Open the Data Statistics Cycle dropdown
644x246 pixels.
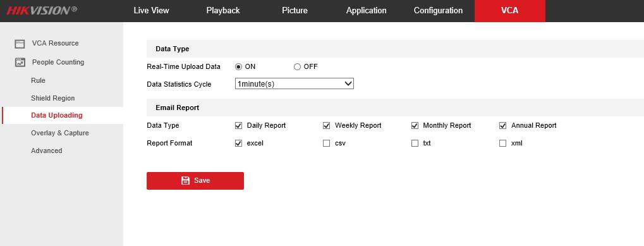point(295,83)
